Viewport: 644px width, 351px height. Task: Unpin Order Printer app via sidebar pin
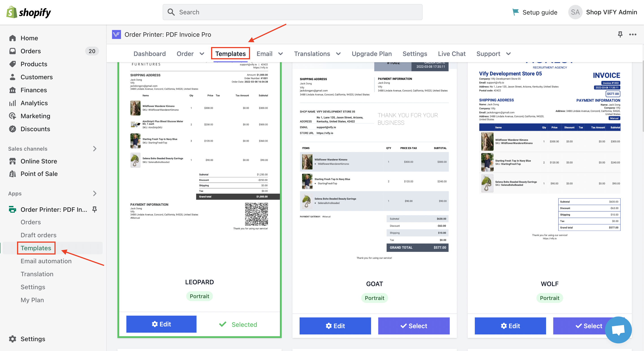95,209
